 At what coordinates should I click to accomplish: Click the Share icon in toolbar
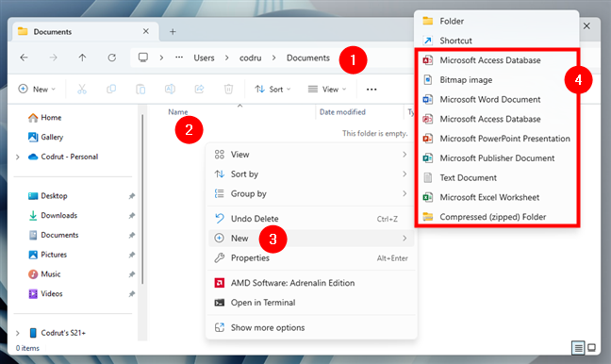(199, 90)
